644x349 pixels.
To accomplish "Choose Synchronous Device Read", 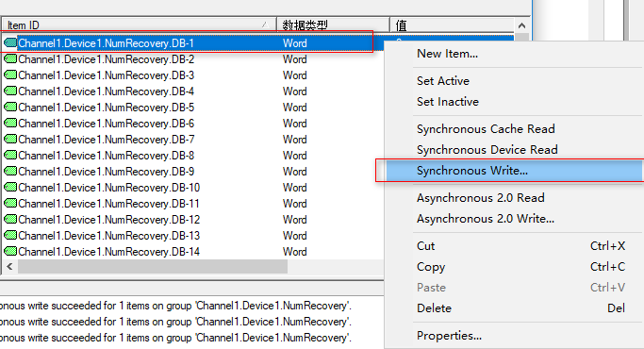I will (487, 149).
